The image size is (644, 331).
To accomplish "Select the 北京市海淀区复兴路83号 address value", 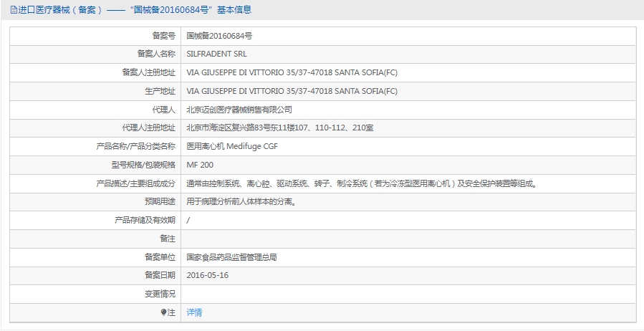I will [280, 128].
